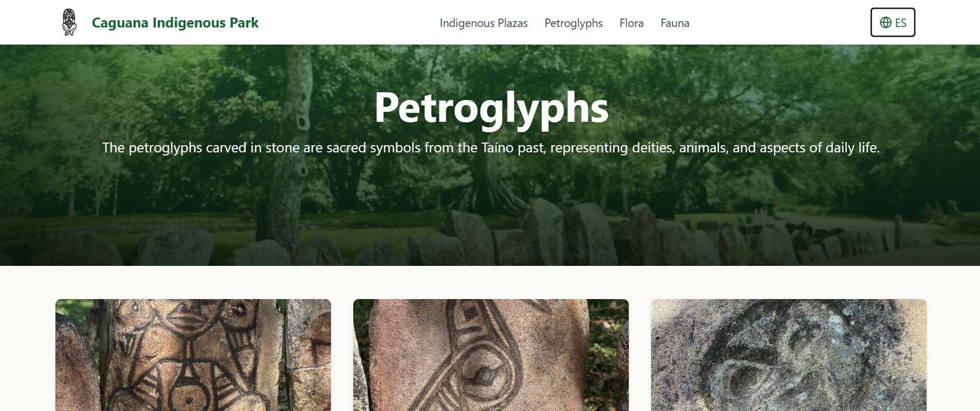Screen dimensions: 980x411
Task: Navigate to the Fauna section
Action: coord(674,23)
